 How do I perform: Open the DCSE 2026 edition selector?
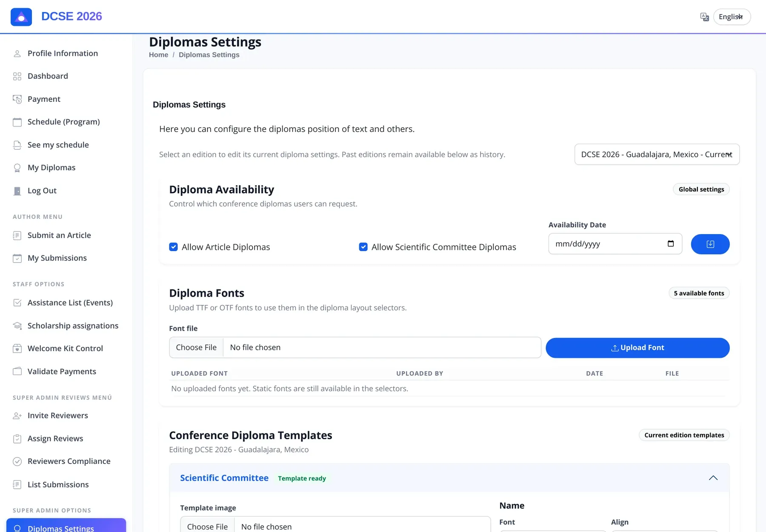(x=657, y=154)
